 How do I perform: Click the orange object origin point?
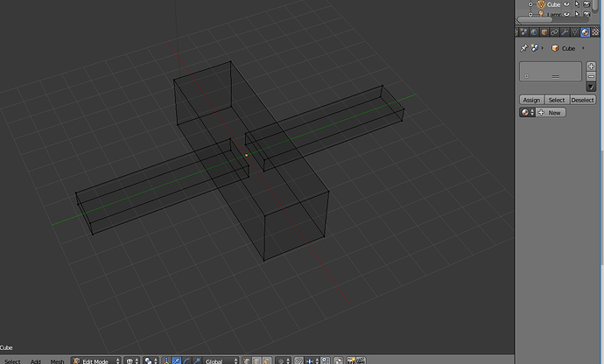(247, 155)
